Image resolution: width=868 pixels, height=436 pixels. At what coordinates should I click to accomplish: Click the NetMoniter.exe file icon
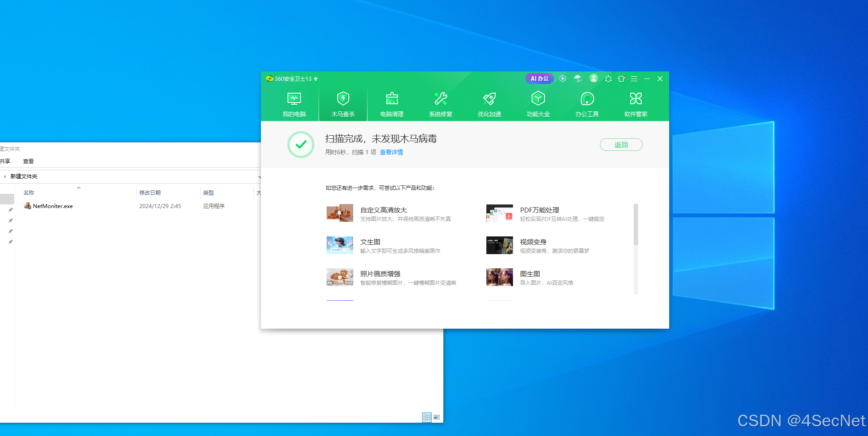point(28,206)
